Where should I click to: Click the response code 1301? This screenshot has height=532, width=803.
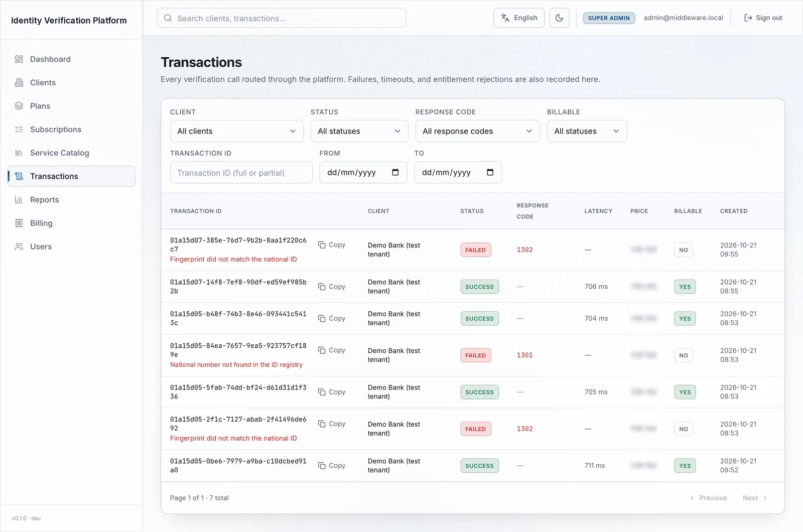[x=525, y=355]
